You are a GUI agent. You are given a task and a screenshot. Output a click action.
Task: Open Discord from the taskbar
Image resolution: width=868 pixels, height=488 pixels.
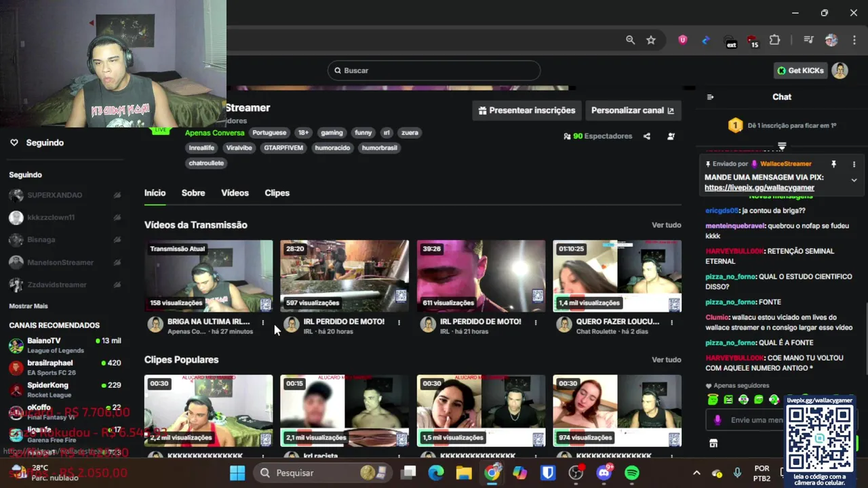(x=604, y=473)
